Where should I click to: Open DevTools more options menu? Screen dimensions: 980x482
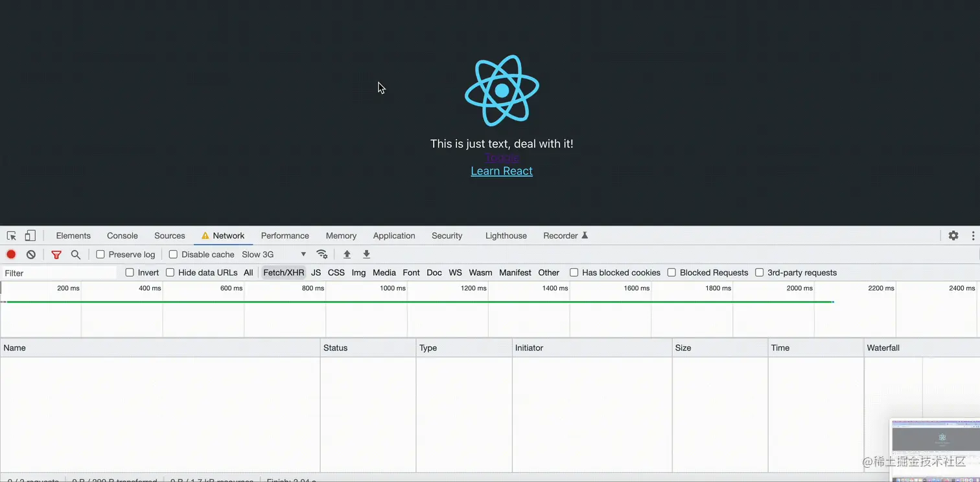[x=973, y=236]
